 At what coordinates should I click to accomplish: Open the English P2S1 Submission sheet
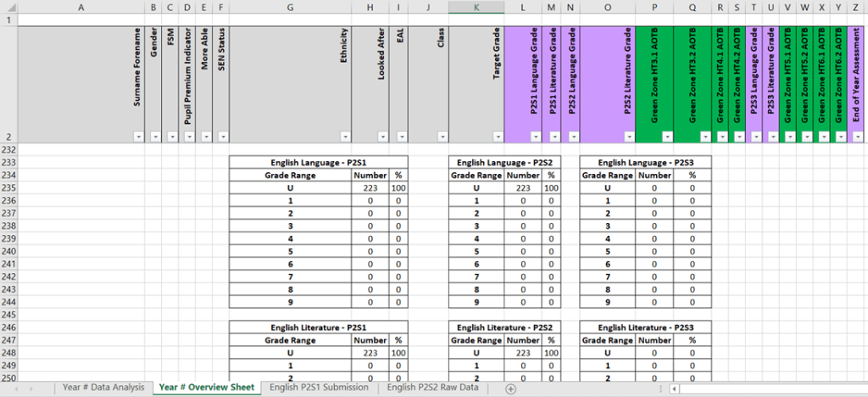click(x=319, y=388)
